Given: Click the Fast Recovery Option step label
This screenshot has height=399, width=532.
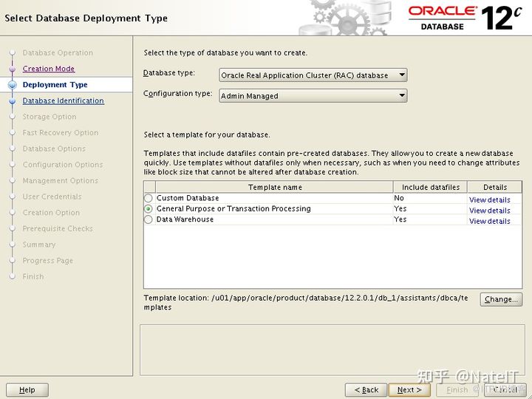Looking at the screenshot, I should tap(61, 133).
